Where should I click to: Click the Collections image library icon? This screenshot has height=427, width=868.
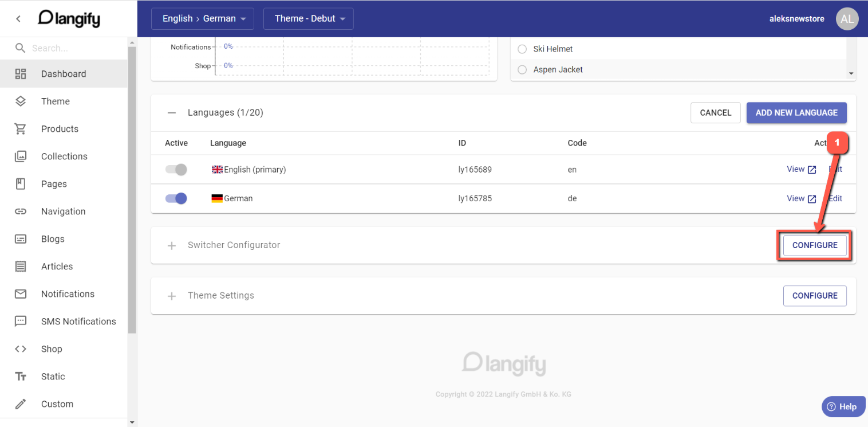[x=21, y=156]
